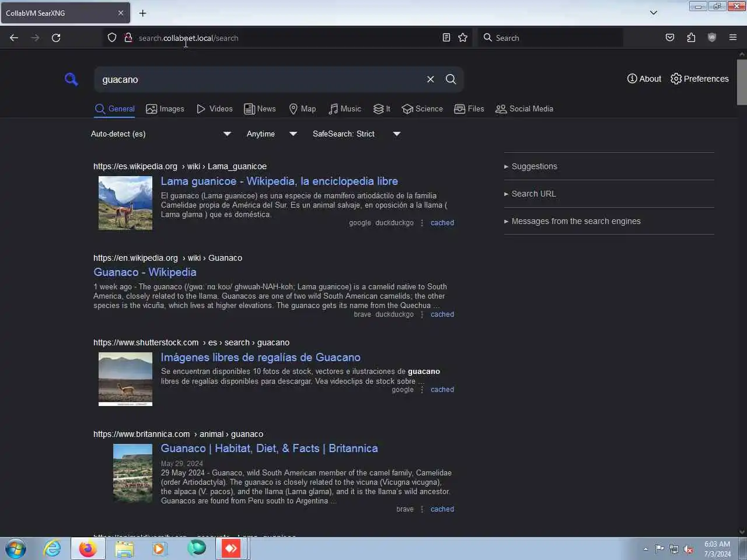Go back with browser back arrow
The image size is (747, 560).
[x=14, y=38]
